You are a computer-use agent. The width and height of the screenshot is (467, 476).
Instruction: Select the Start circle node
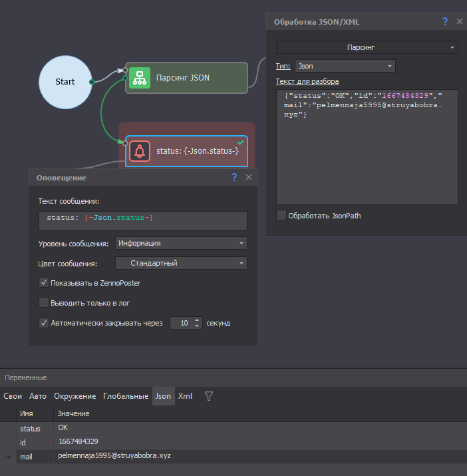tap(65, 82)
